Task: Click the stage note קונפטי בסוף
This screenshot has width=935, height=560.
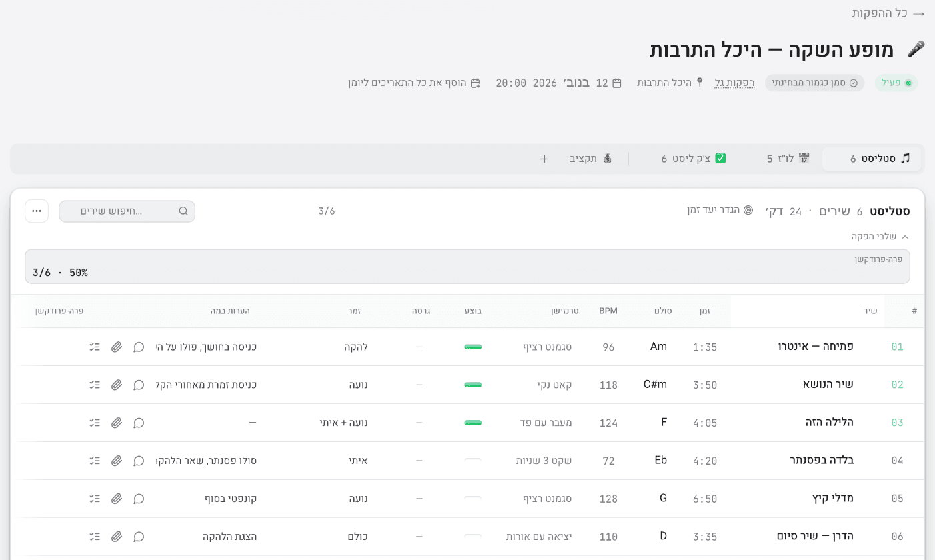Action: coord(231,499)
